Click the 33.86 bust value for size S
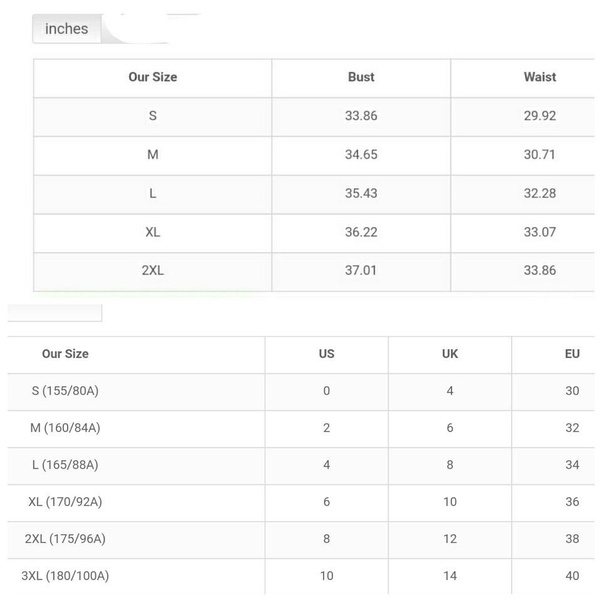Screen dimensions: 602x602 pos(360,116)
